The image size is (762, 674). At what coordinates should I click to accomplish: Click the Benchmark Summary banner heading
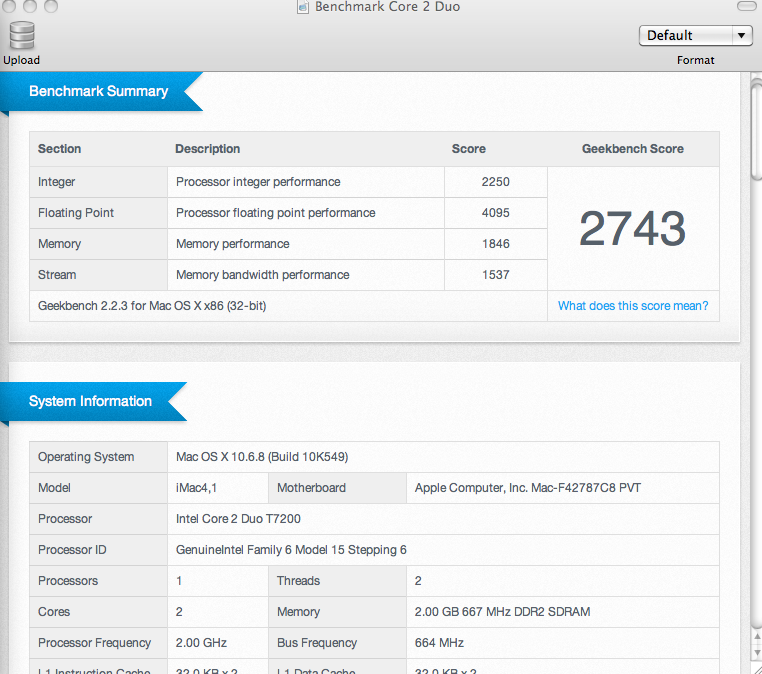pos(99,91)
